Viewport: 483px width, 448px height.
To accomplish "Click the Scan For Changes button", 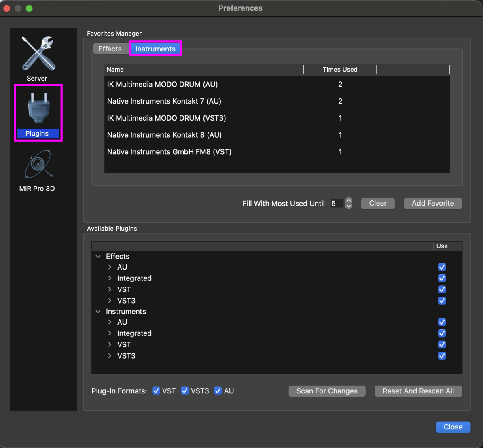I will tap(327, 391).
